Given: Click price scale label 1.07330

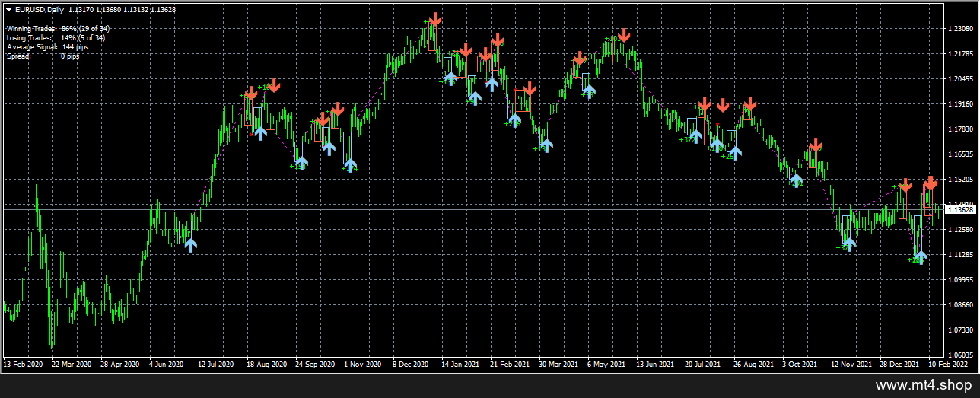Looking at the screenshot, I should [960, 330].
